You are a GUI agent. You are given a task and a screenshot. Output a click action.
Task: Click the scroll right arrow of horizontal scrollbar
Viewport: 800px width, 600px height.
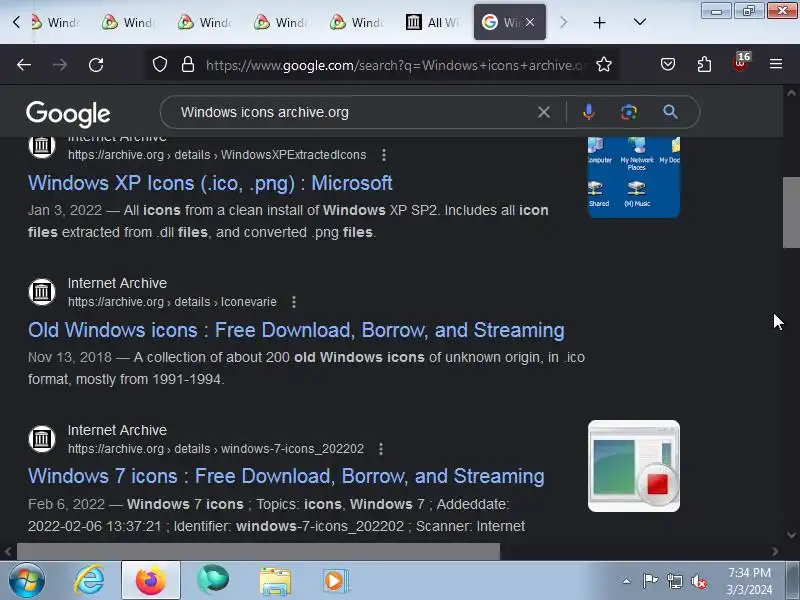point(775,551)
